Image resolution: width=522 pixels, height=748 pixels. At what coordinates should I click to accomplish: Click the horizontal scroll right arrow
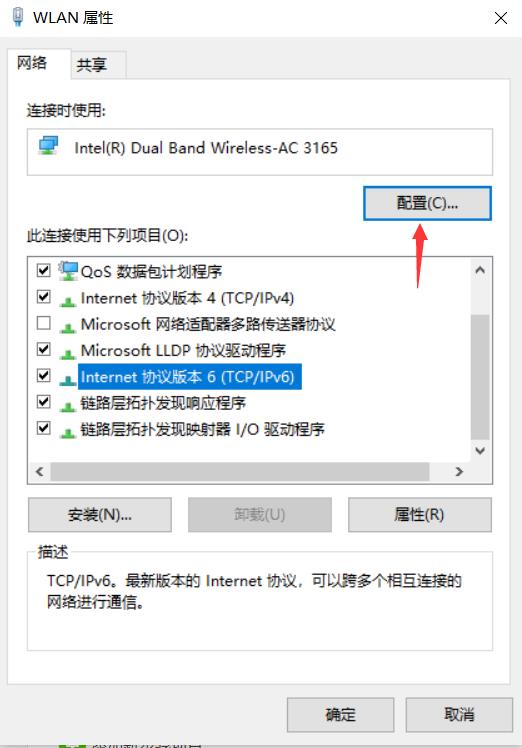[x=459, y=472]
